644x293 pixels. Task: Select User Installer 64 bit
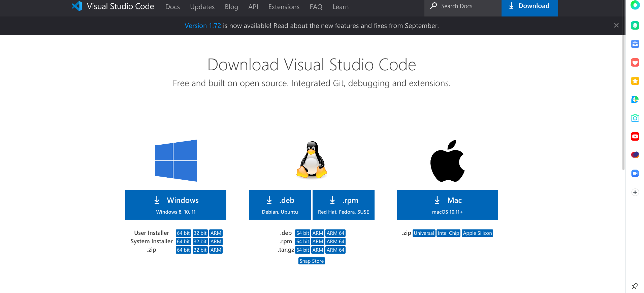coord(183,233)
